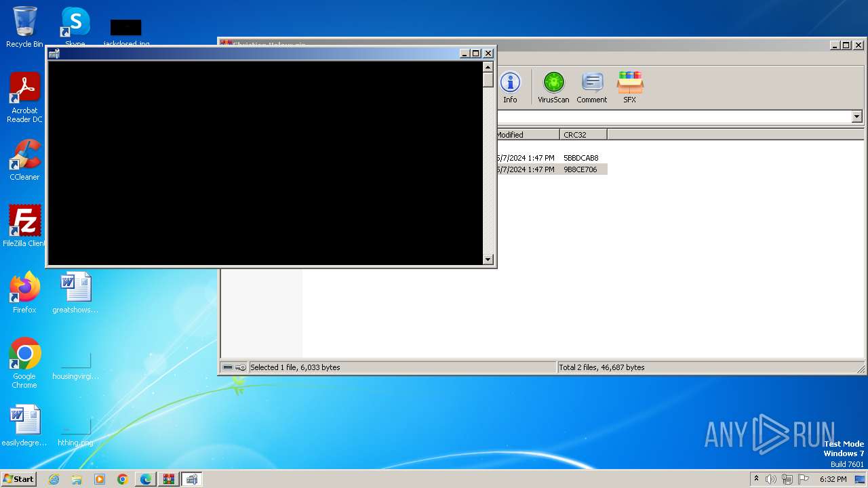The width and height of the screenshot is (868, 488).
Task: Open the Action Center flag icon
Action: click(804, 479)
